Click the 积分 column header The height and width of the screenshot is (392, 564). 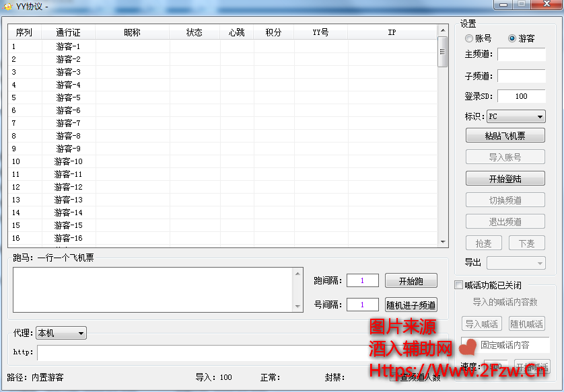tap(274, 32)
